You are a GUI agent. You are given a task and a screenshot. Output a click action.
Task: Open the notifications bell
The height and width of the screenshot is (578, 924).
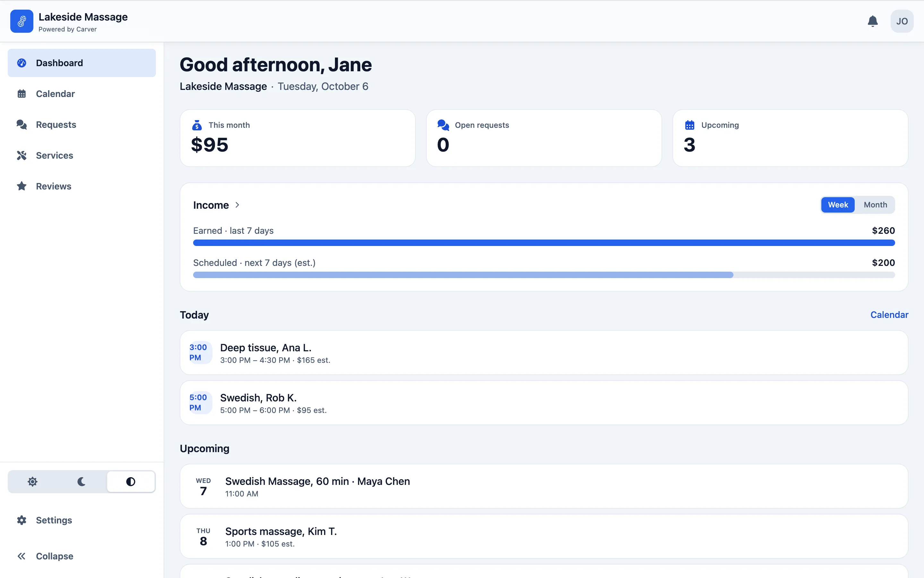coord(872,21)
